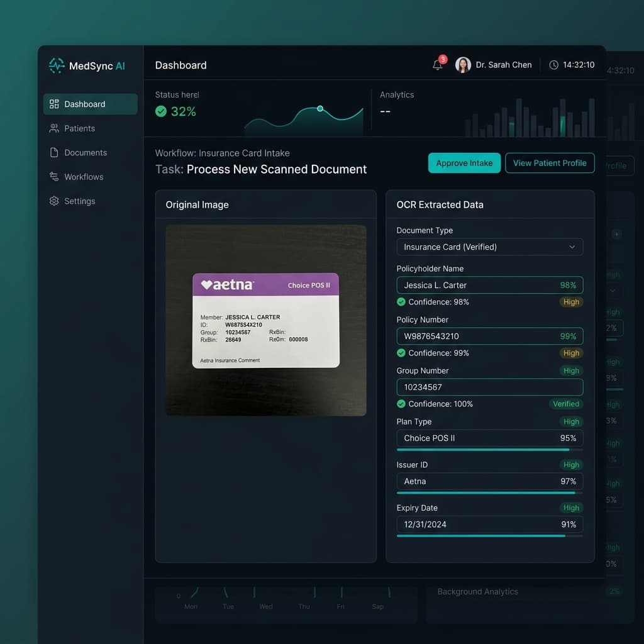Click the Expiry Date field
Image resolution: width=644 pixels, height=644 pixels.
pyautogui.click(x=489, y=524)
